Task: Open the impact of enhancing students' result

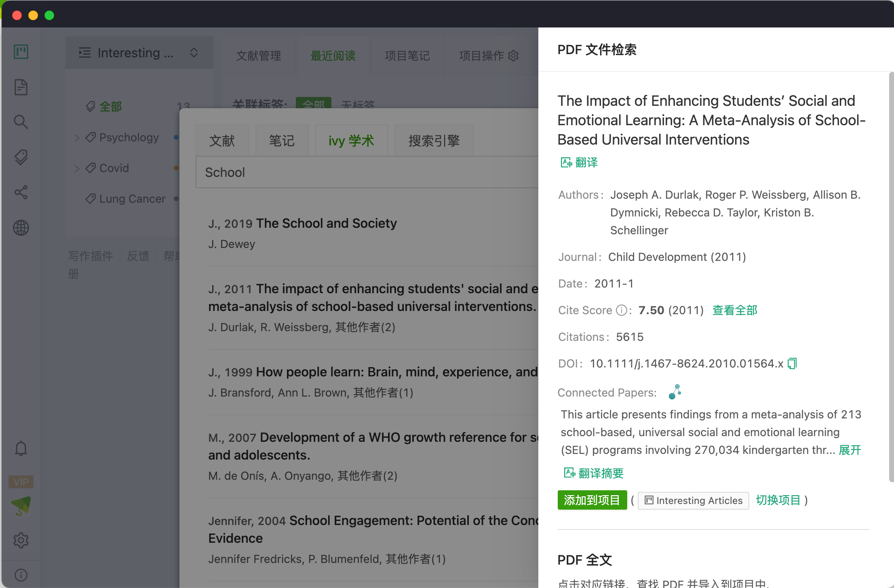Action: click(373, 298)
